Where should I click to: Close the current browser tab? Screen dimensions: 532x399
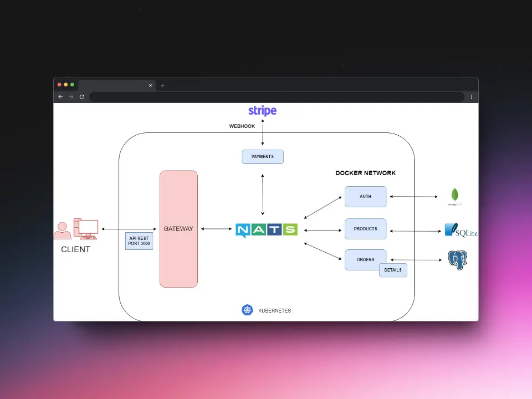[150, 85]
